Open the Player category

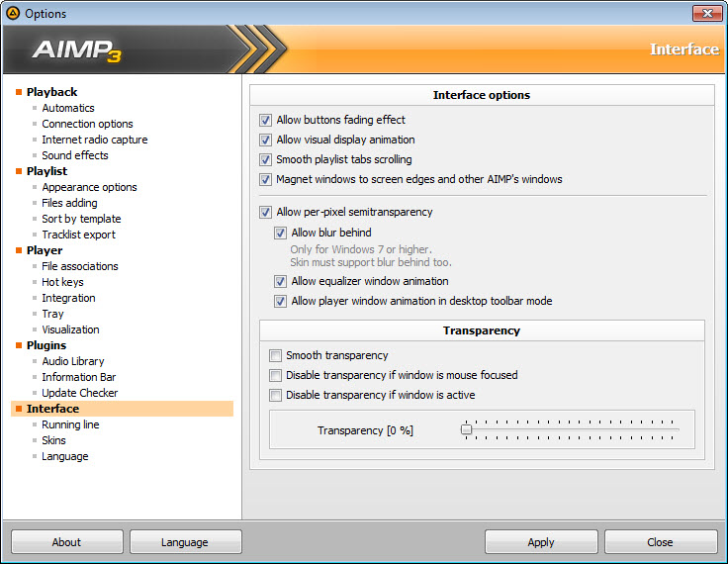pos(45,250)
